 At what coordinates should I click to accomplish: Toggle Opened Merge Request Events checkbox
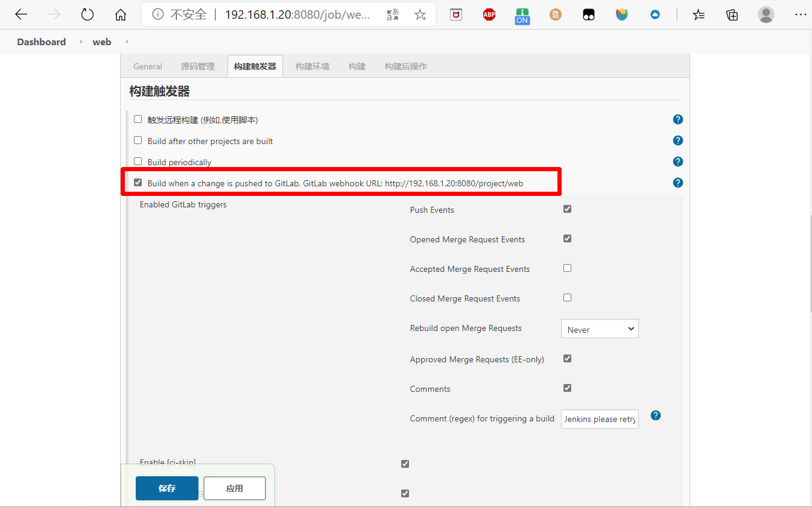coord(567,239)
